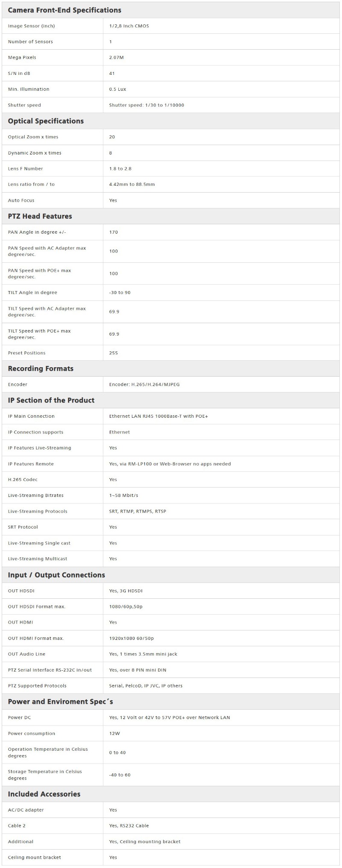
Task: Select the 4.42mm to 88.5mm lens ratio value
Action: click(132, 184)
